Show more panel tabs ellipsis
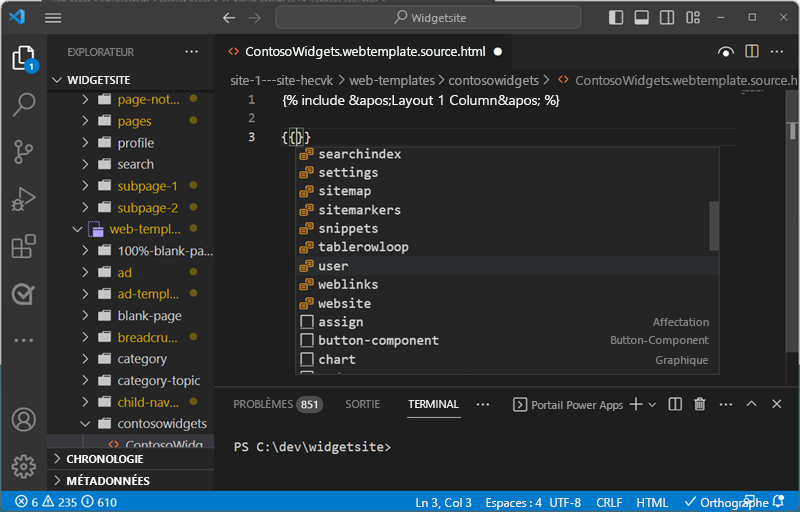800x512 pixels. [x=483, y=404]
